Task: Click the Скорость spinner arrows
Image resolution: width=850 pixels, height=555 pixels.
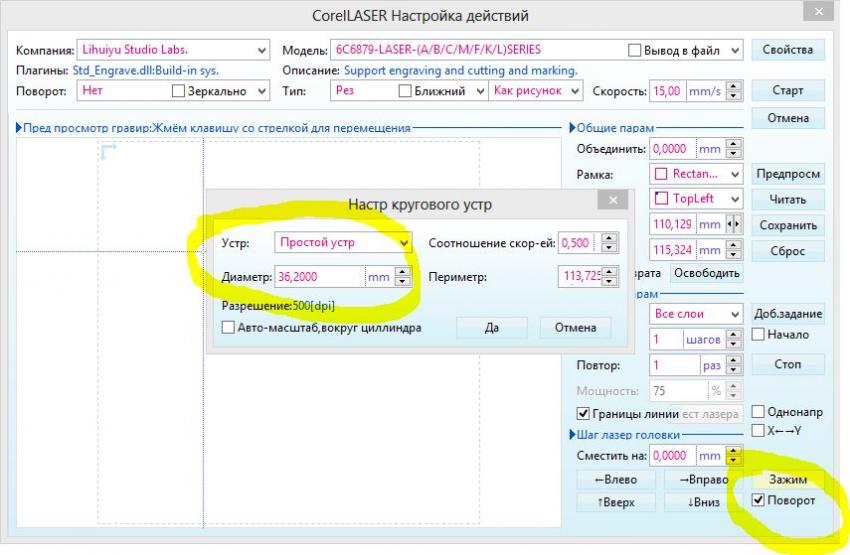Action: click(x=734, y=91)
